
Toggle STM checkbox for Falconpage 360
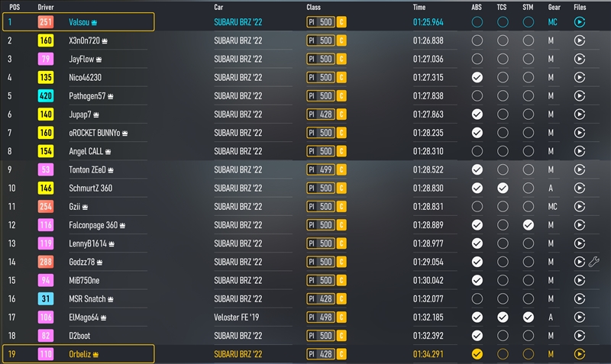pos(529,225)
